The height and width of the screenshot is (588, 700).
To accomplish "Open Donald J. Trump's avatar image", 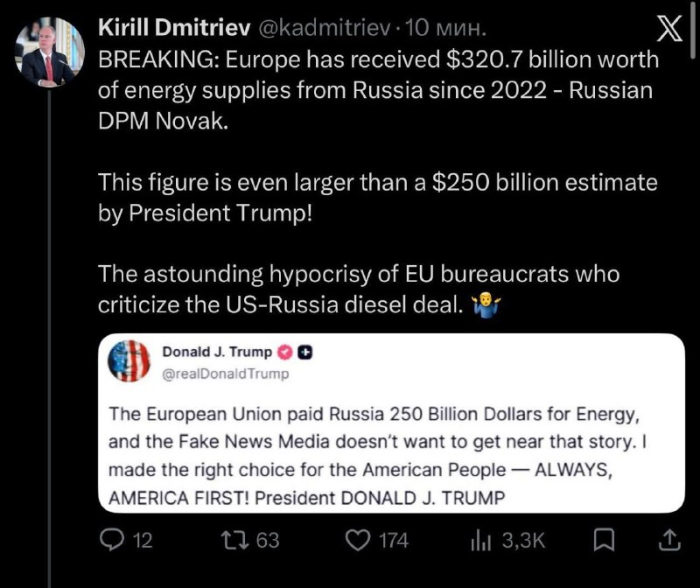I will [129, 360].
